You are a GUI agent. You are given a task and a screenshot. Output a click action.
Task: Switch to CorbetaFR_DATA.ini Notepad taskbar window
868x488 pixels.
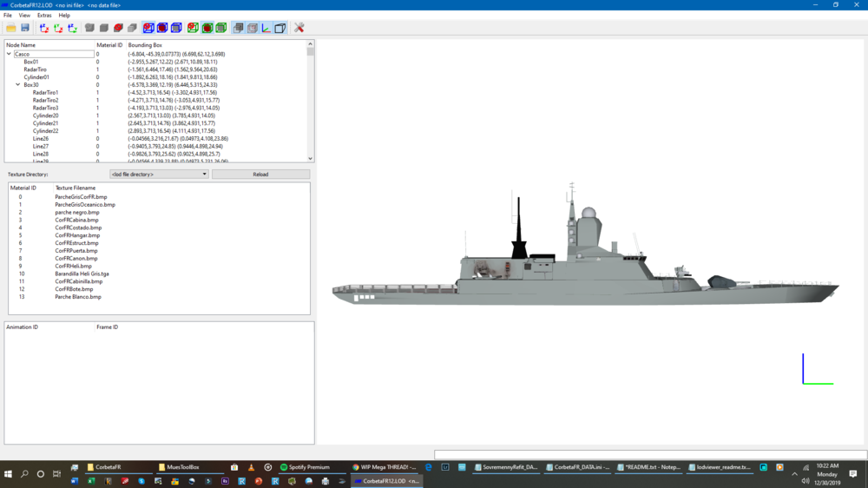tap(578, 467)
